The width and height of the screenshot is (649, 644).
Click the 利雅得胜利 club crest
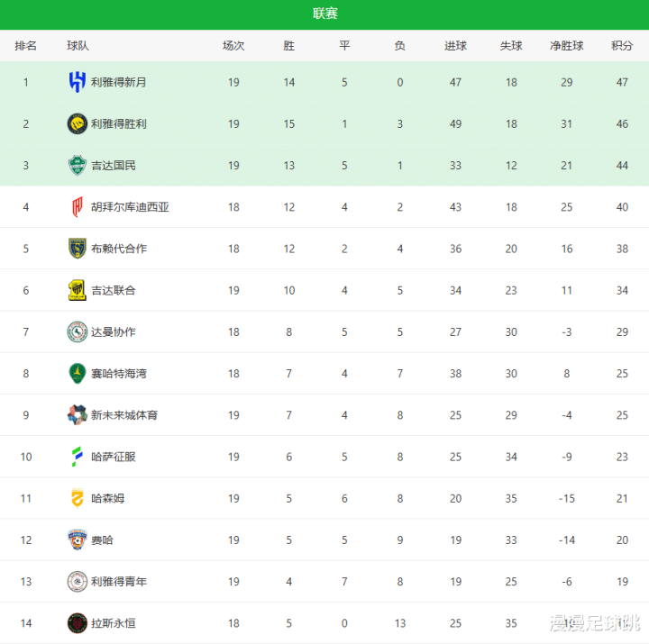point(77,123)
